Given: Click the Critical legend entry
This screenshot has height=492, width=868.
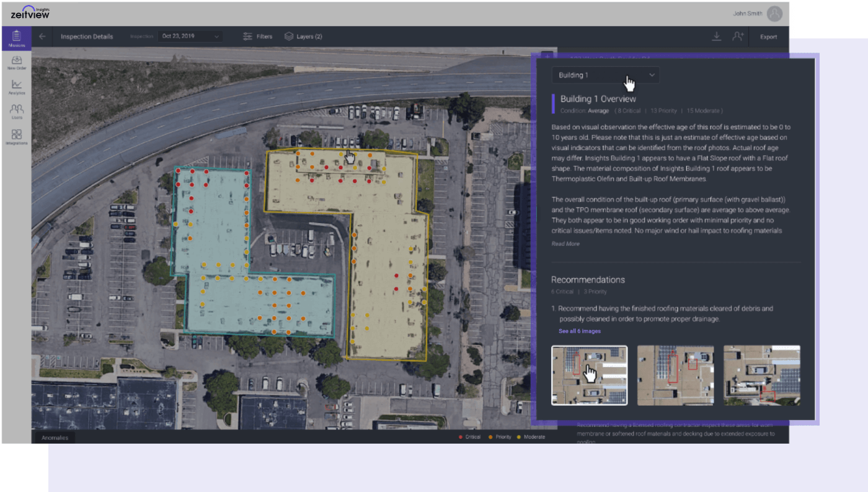Looking at the screenshot, I should point(469,437).
